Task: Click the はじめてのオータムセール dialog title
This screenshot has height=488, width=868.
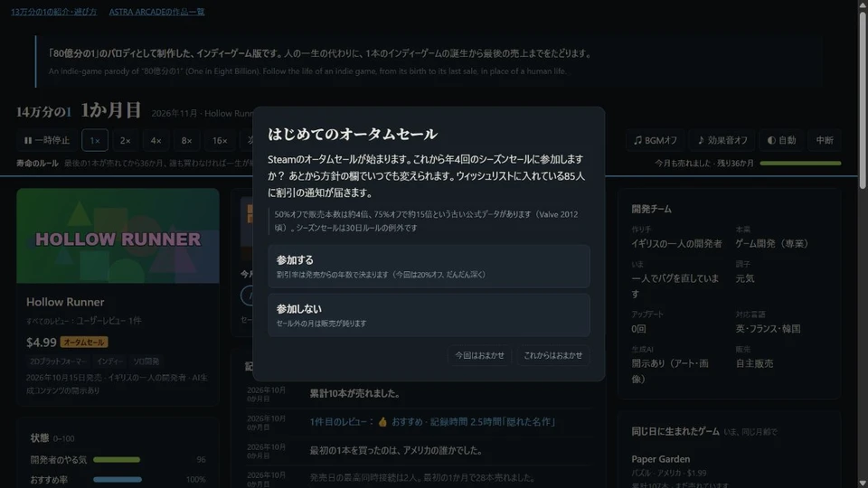Action: (x=353, y=134)
